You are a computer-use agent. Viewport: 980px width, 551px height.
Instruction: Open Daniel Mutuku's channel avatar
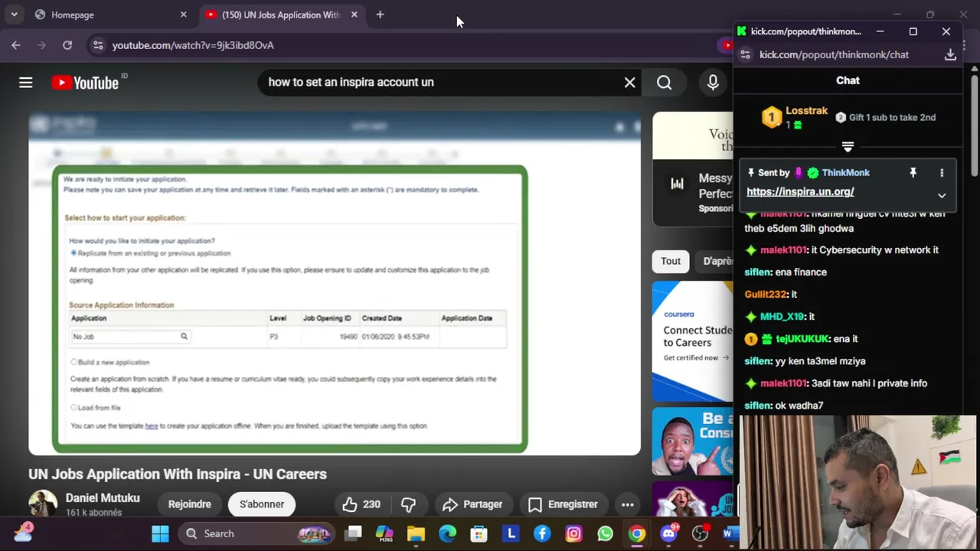(43, 504)
